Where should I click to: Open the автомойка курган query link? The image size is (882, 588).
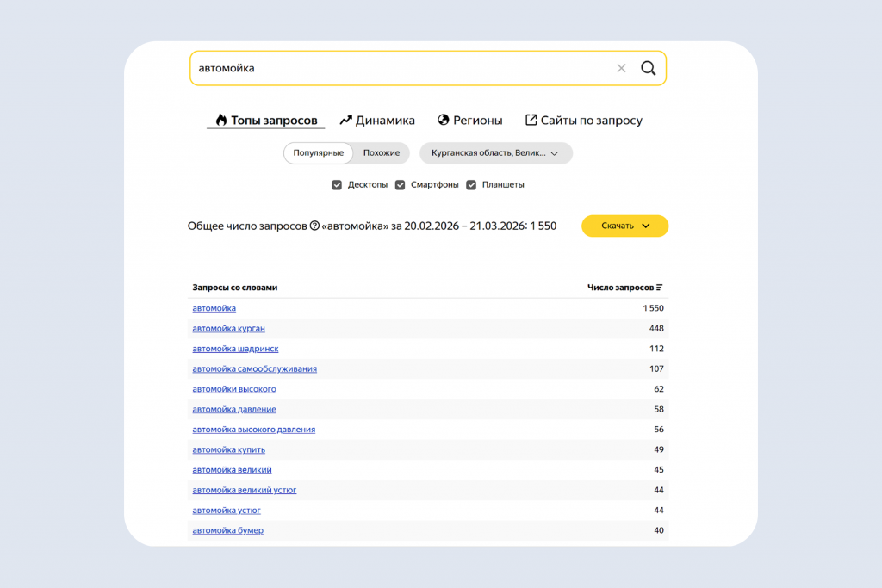(228, 328)
